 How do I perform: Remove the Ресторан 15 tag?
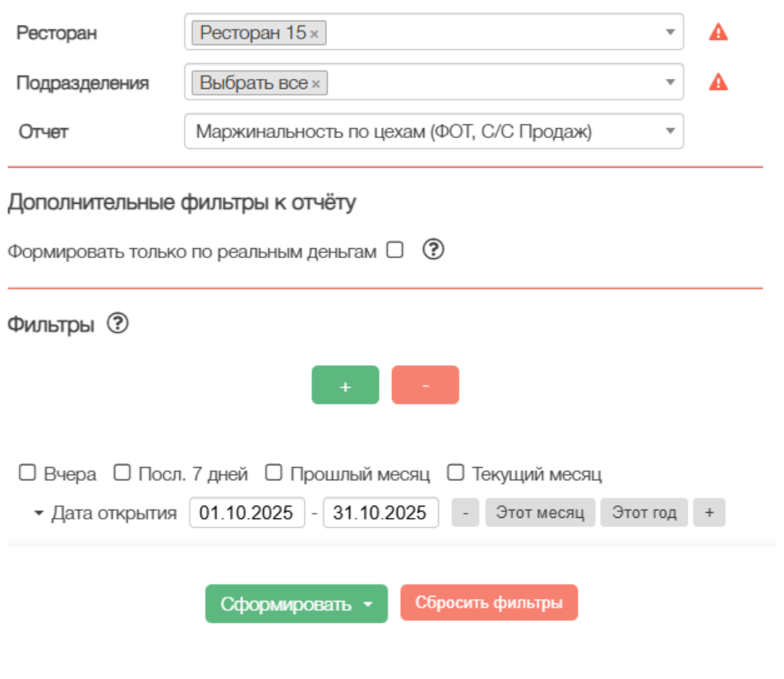pyautogui.click(x=315, y=34)
